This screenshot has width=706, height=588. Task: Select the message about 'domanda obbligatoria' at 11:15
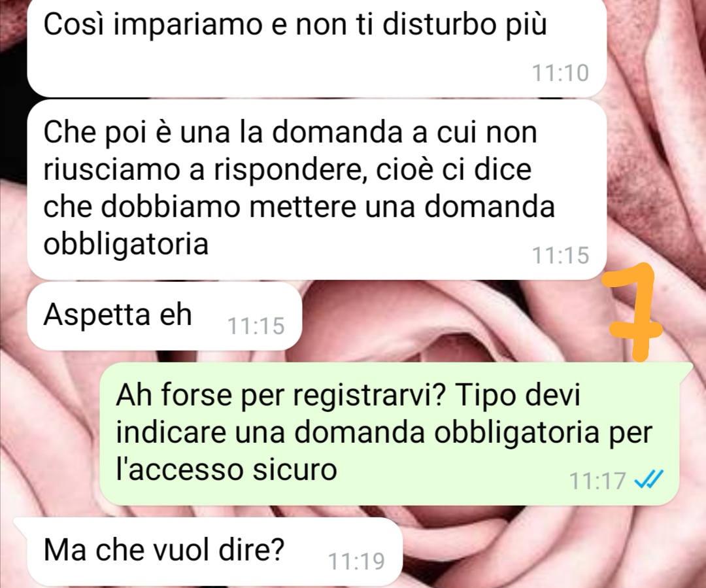[x=316, y=189]
